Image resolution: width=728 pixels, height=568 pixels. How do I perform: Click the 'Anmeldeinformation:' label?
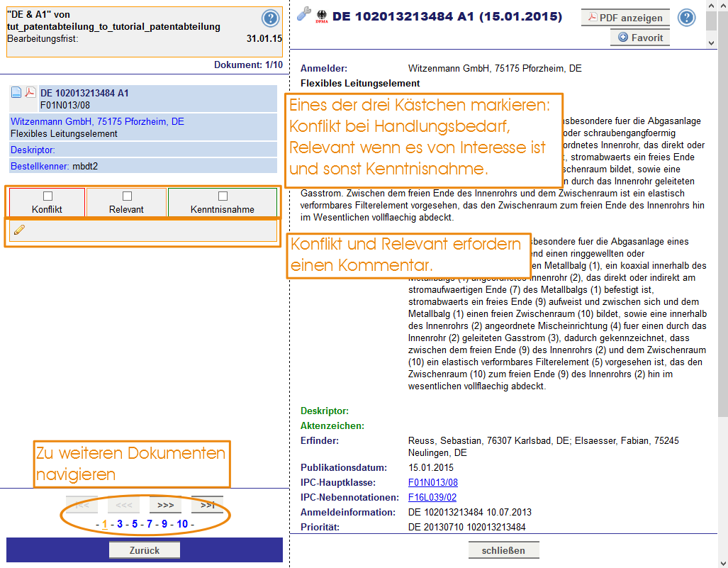point(348,512)
